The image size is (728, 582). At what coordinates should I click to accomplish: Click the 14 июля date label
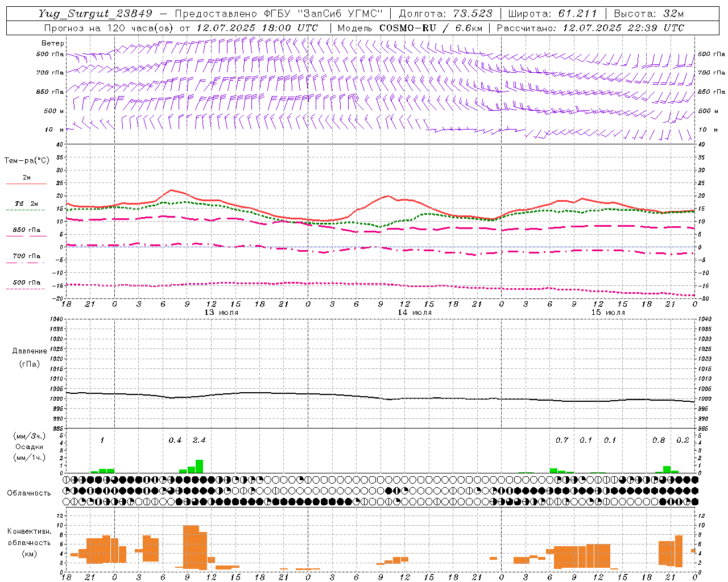click(415, 313)
